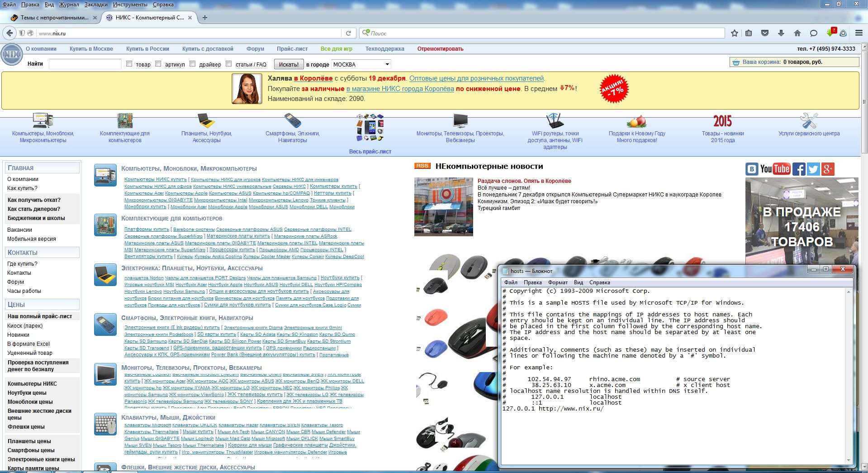Open the city dropdown showing МОСКВА
The height and width of the screenshot is (473, 868).
coord(361,64)
